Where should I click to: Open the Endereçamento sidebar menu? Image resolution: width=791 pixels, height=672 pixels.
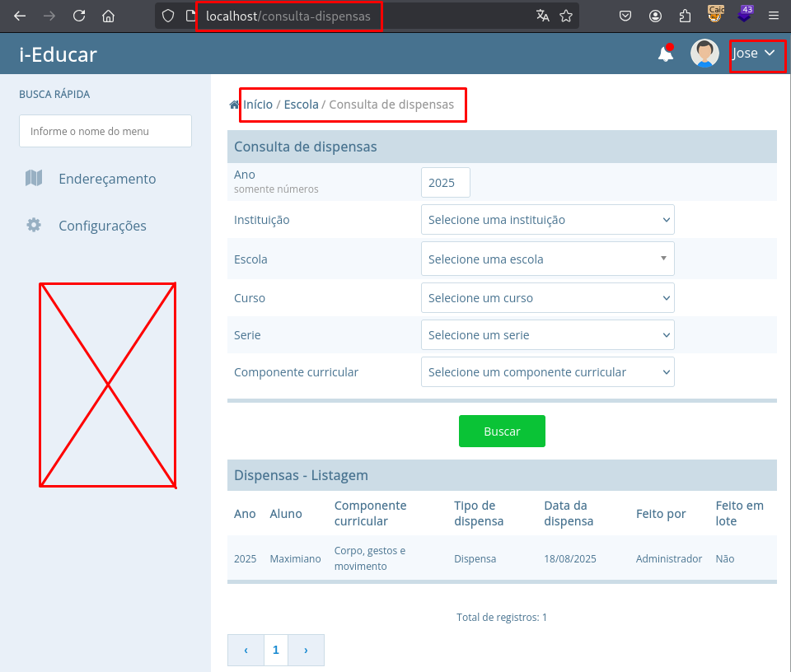pos(106,179)
